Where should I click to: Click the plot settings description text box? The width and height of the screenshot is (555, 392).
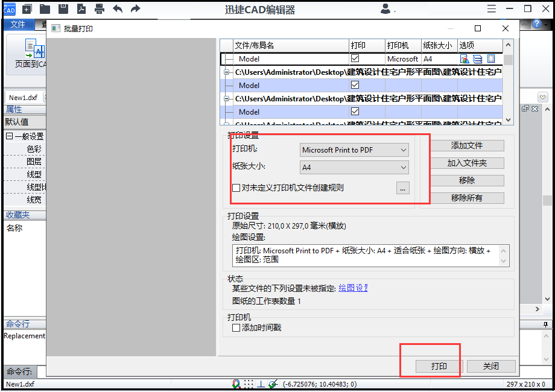click(370, 255)
